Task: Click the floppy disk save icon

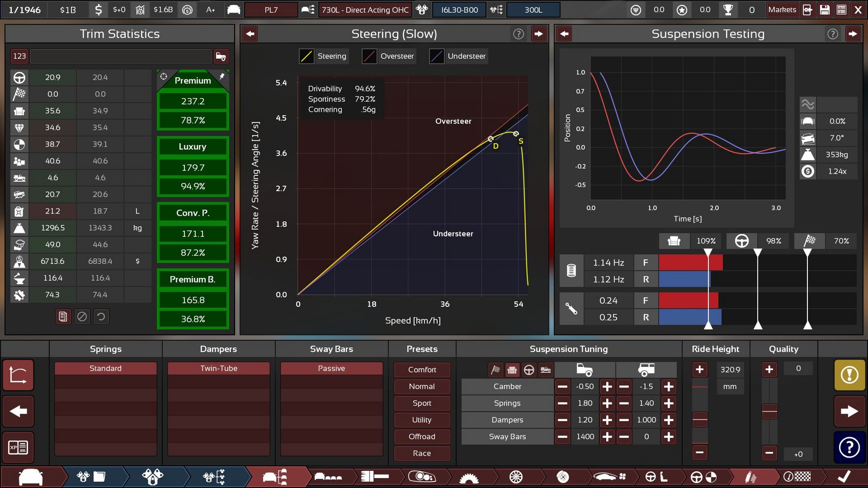Action: [x=825, y=10]
